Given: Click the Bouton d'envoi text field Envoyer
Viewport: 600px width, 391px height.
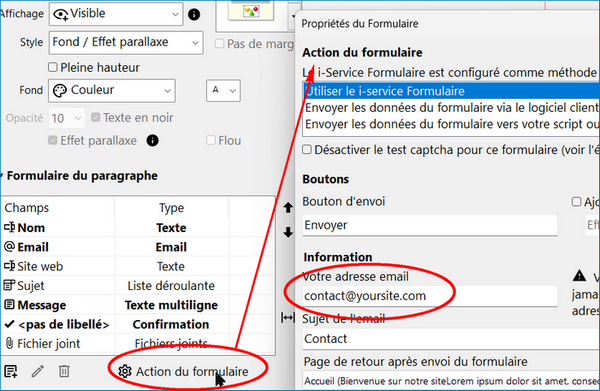Looking at the screenshot, I should (x=430, y=225).
